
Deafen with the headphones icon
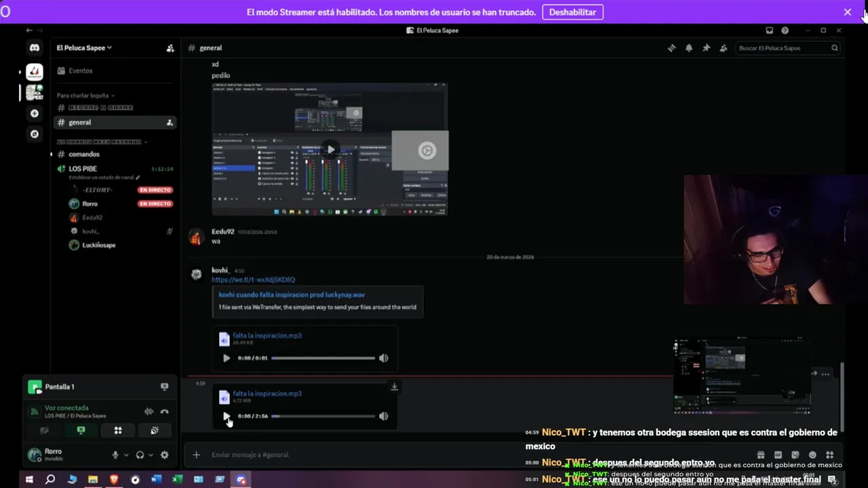pos(140,455)
